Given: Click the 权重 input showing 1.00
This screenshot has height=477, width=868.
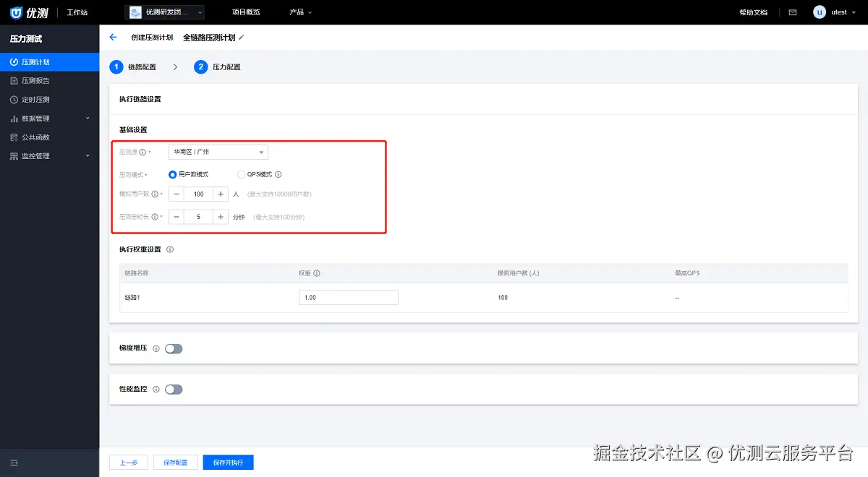Looking at the screenshot, I should click(x=348, y=297).
